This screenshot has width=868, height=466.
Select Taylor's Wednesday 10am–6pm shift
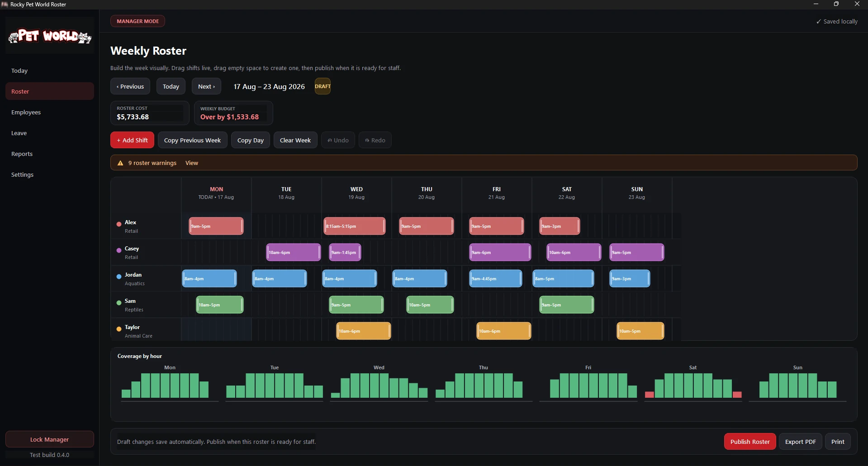point(364,331)
